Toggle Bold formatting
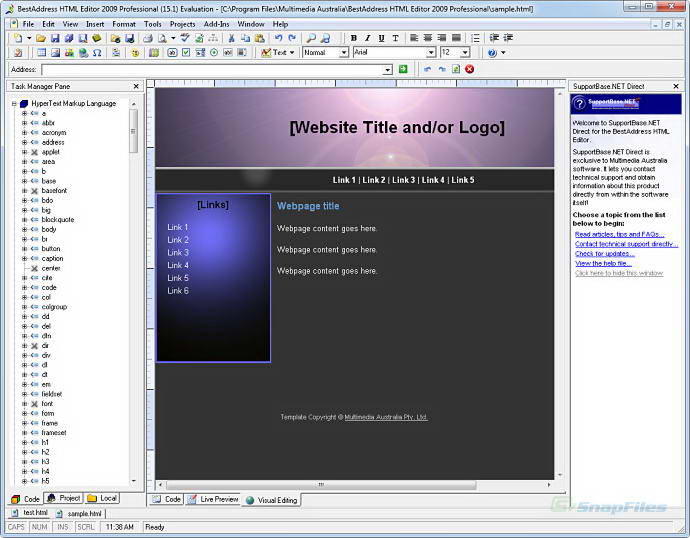 354,38
